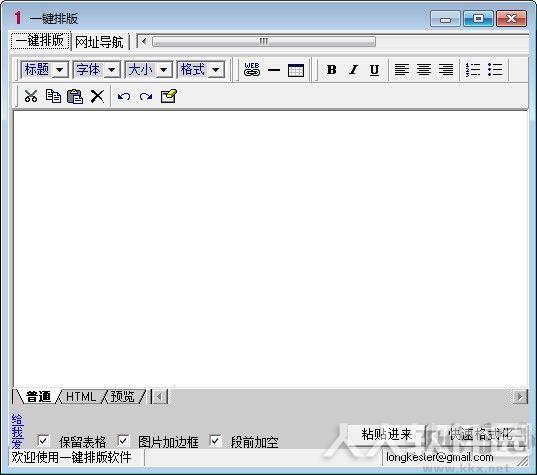Click the 粘贴进来 button
The width and height of the screenshot is (537, 475).
(387, 435)
